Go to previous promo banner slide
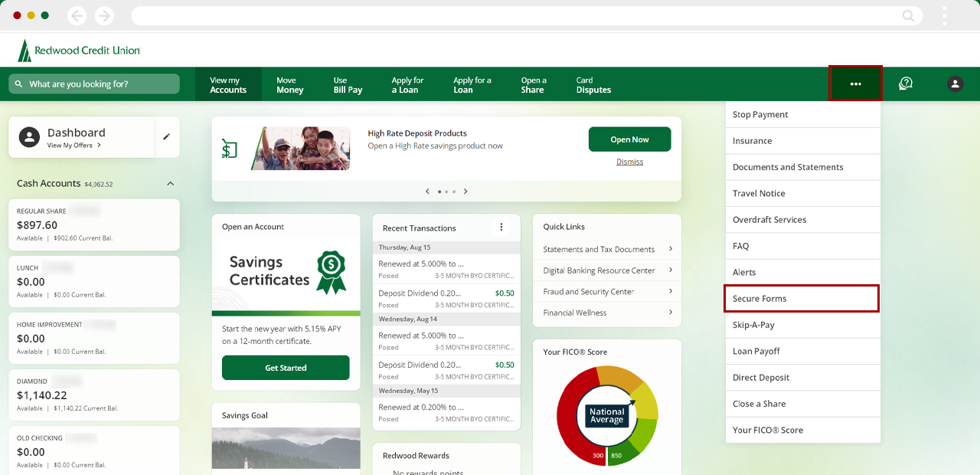 pyautogui.click(x=427, y=192)
